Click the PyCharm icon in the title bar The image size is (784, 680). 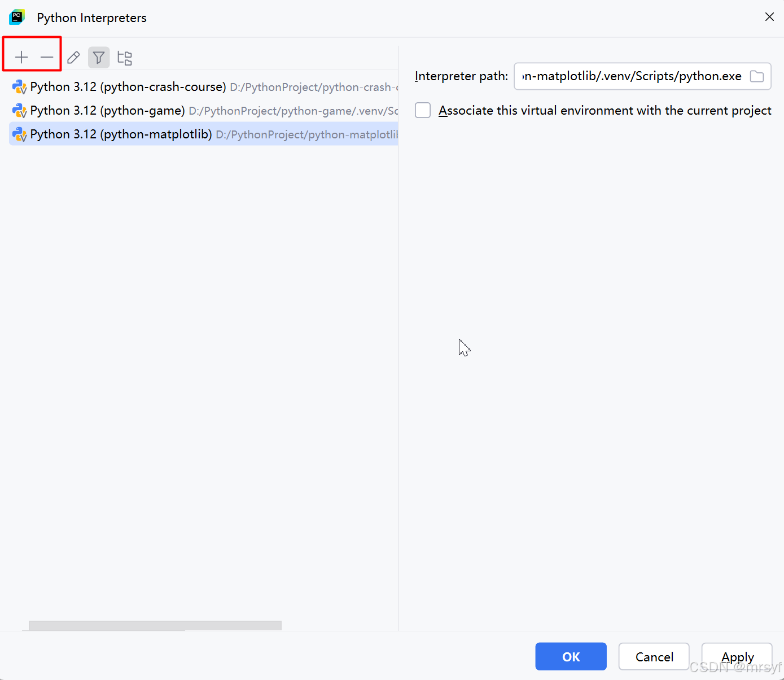[x=16, y=17]
